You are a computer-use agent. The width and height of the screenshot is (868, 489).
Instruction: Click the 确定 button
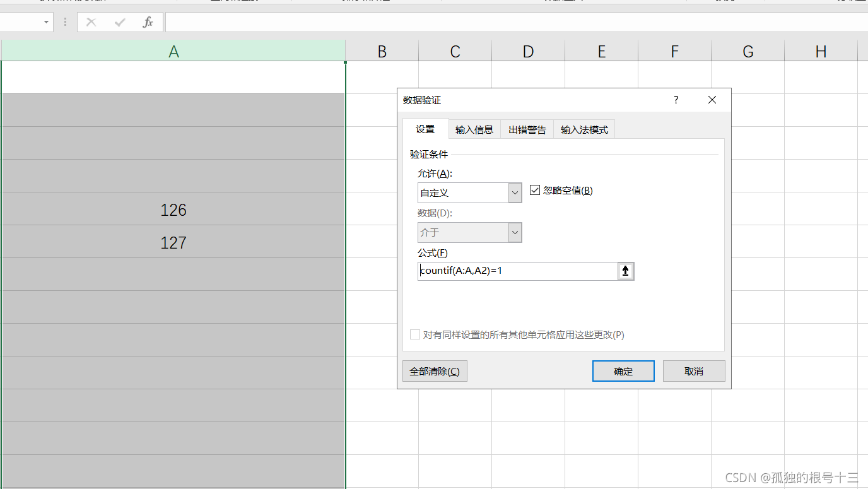623,371
